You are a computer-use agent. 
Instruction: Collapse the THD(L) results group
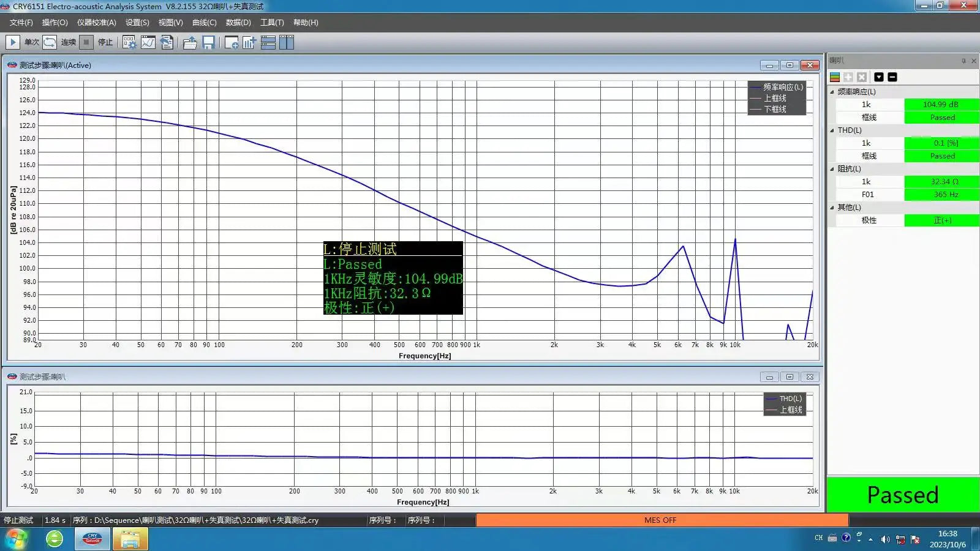pyautogui.click(x=832, y=130)
